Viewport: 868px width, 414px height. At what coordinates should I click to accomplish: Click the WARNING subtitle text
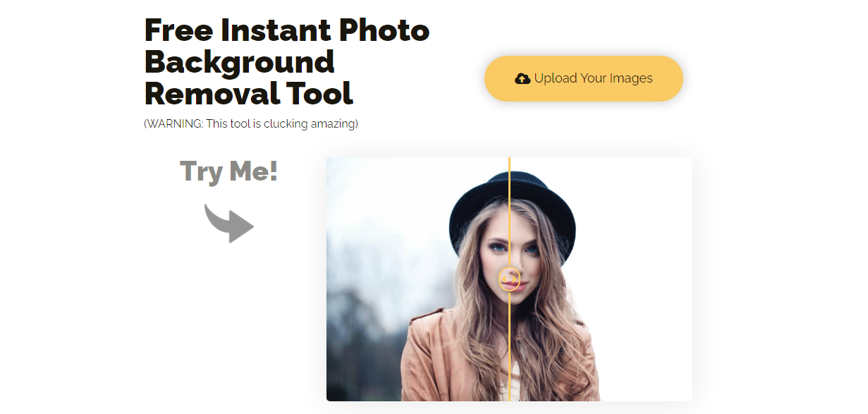(x=251, y=124)
